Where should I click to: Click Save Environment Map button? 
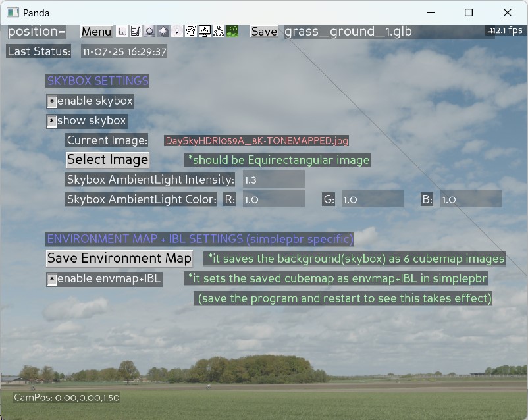pyautogui.click(x=119, y=258)
